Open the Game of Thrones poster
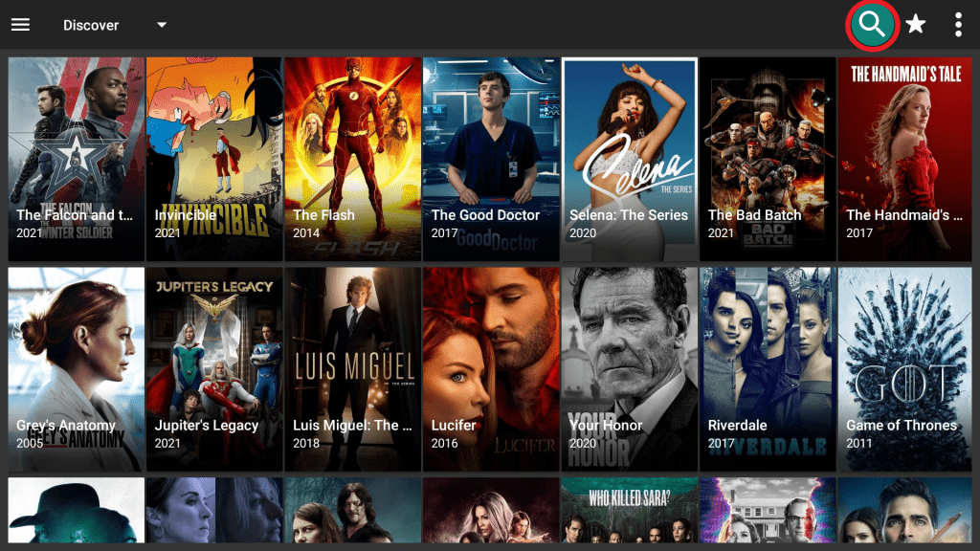This screenshot has width=980, height=551. [x=905, y=369]
